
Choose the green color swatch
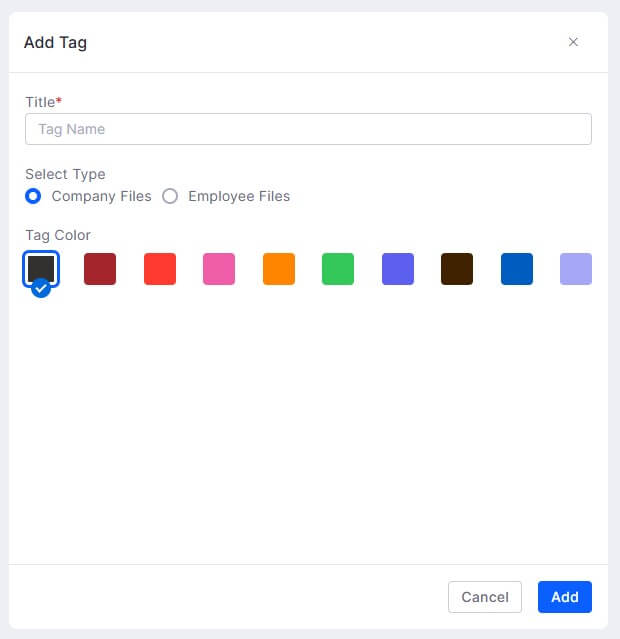pos(338,269)
